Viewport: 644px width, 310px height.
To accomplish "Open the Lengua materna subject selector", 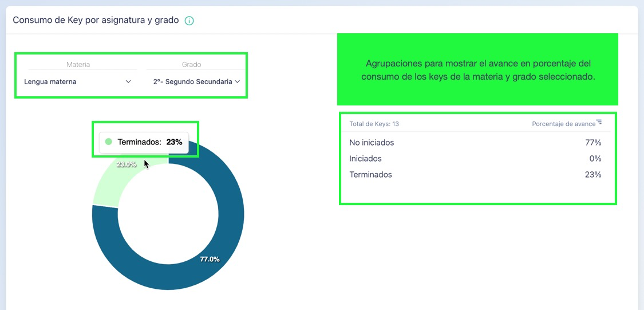I will click(x=50, y=82).
